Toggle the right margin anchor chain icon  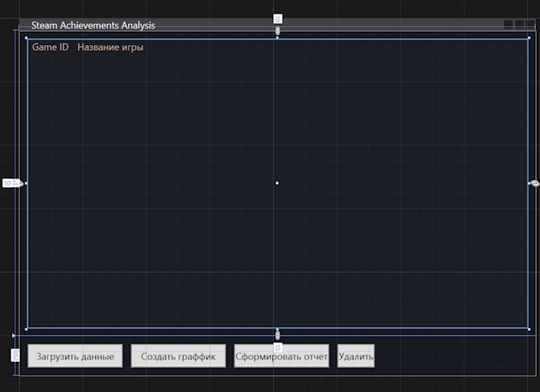(534, 183)
